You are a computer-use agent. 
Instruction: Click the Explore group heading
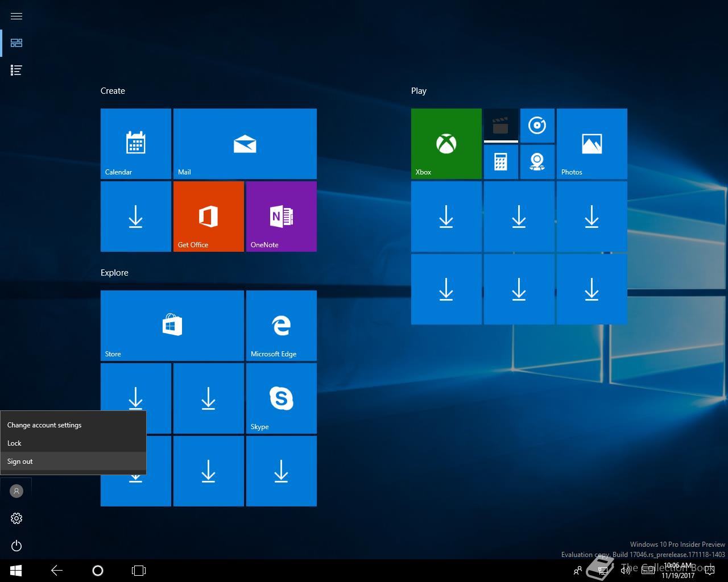(114, 273)
